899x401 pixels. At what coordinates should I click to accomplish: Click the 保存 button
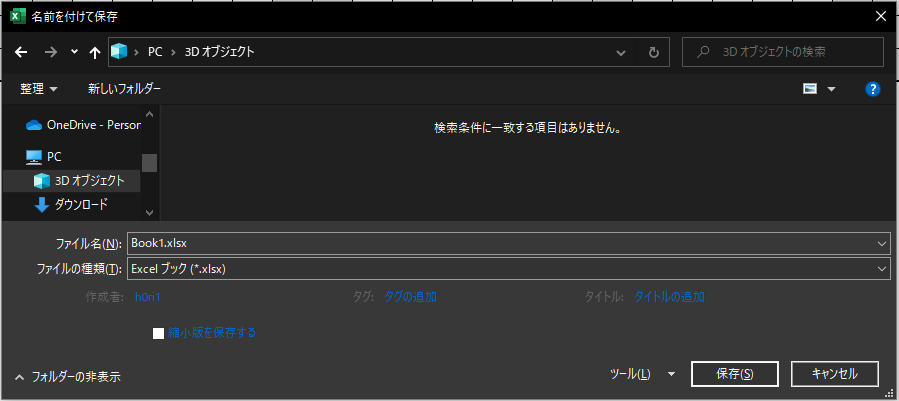click(734, 373)
